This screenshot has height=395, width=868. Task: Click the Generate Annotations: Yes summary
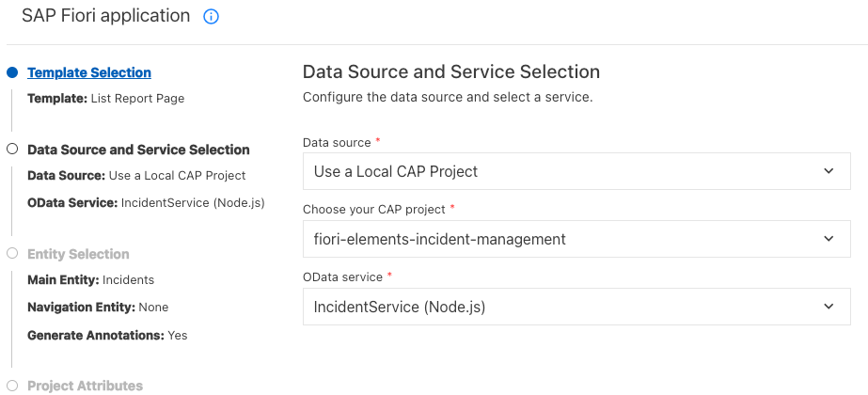pos(107,335)
